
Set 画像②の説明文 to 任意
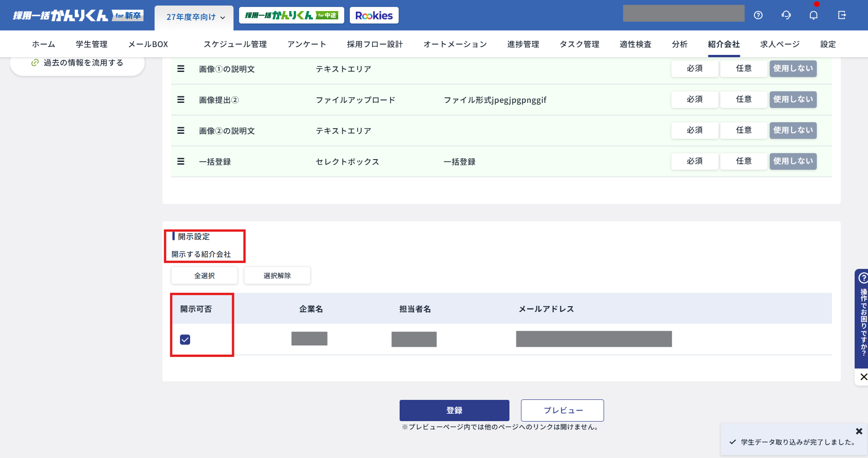tap(743, 131)
